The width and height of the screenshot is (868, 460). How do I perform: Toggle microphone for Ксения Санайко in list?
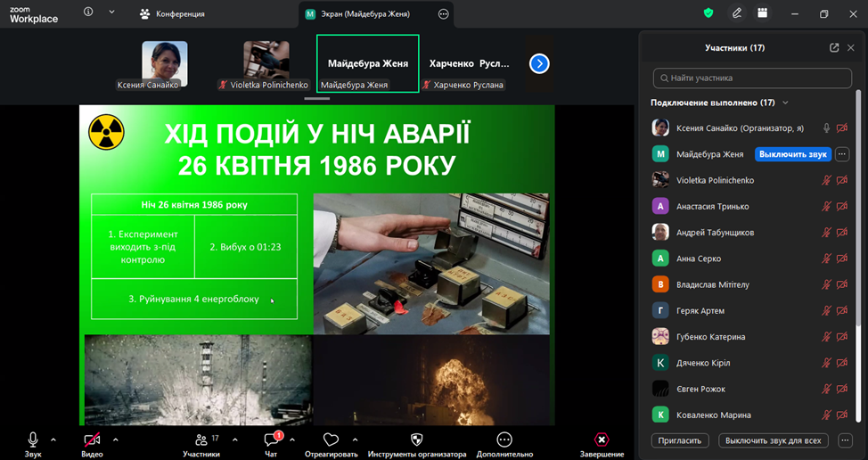[x=827, y=128]
